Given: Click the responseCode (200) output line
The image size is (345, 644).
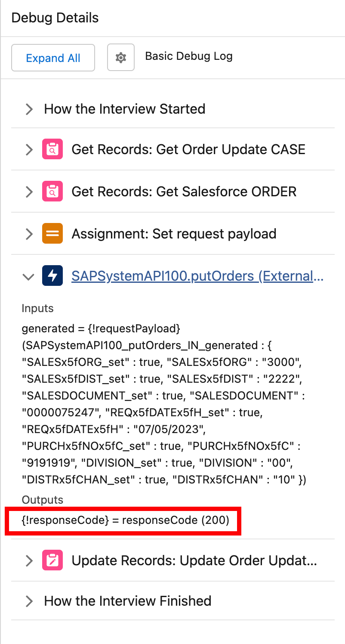Looking at the screenshot, I should tap(126, 520).
